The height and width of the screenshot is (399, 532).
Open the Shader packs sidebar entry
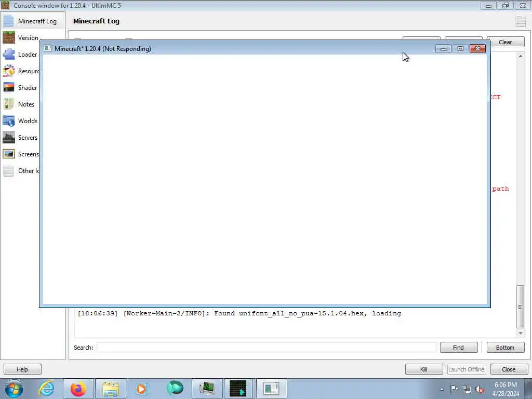pyautogui.click(x=20, y=87)
